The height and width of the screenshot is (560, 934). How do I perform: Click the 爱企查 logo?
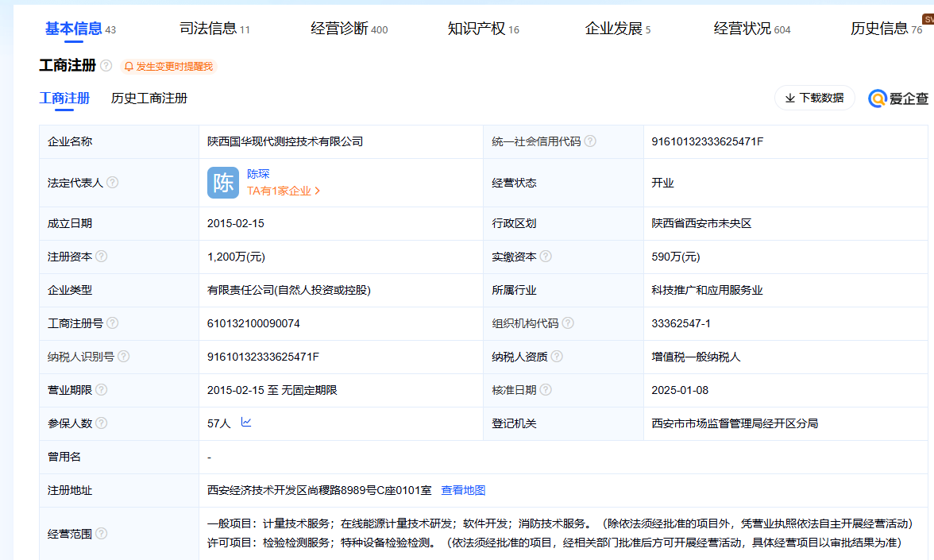pyautogui.click(x=898, y=98)
